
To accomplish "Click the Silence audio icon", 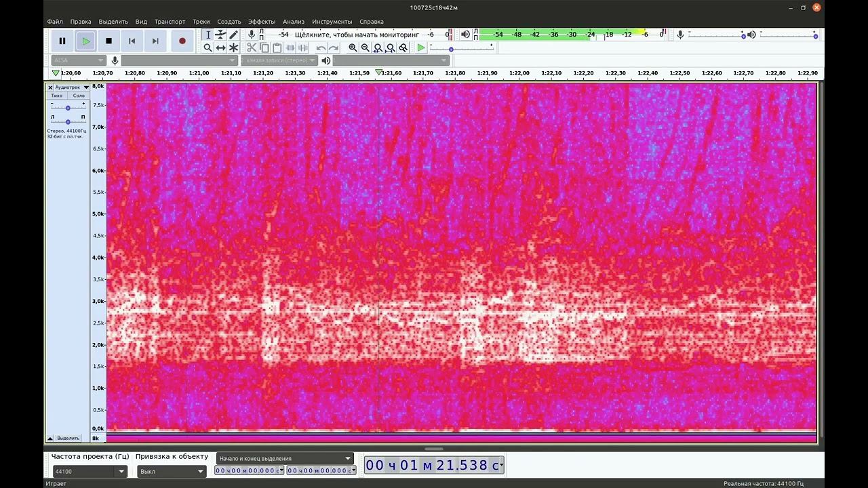I will 303,47.
